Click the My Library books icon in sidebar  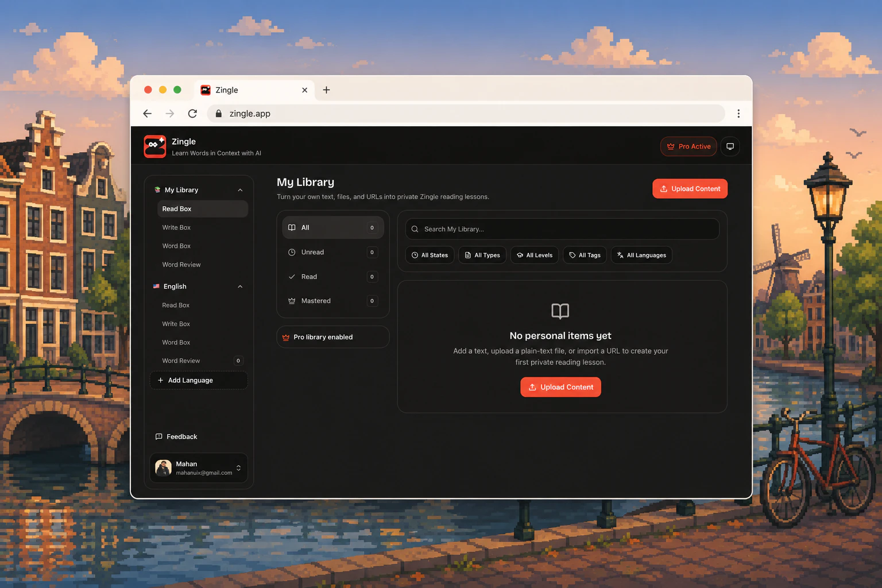coord(157,190)
